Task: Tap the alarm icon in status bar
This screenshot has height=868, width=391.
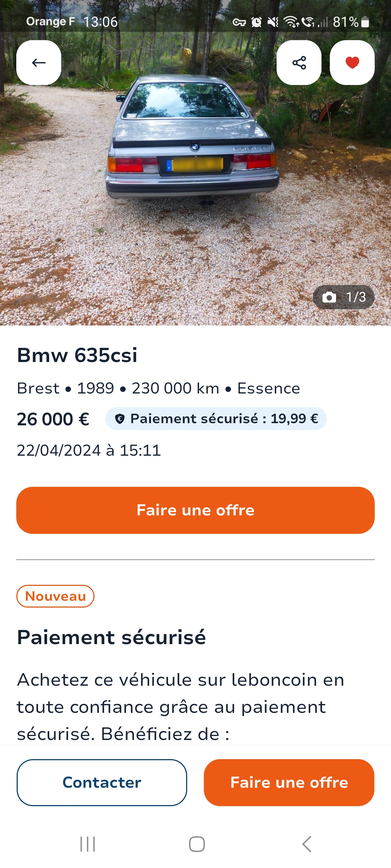Action: coord(256,22)
